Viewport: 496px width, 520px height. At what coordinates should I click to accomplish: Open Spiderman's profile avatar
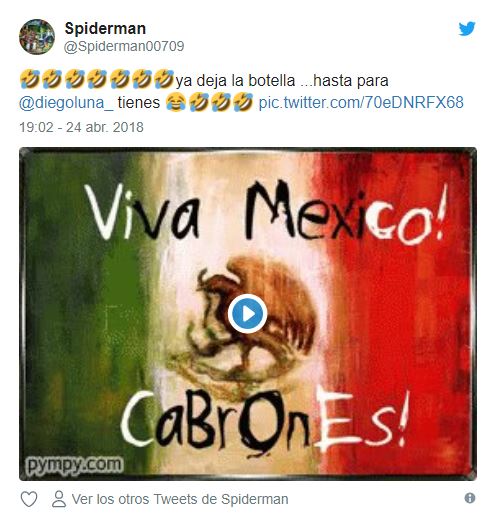coord(37,37)
